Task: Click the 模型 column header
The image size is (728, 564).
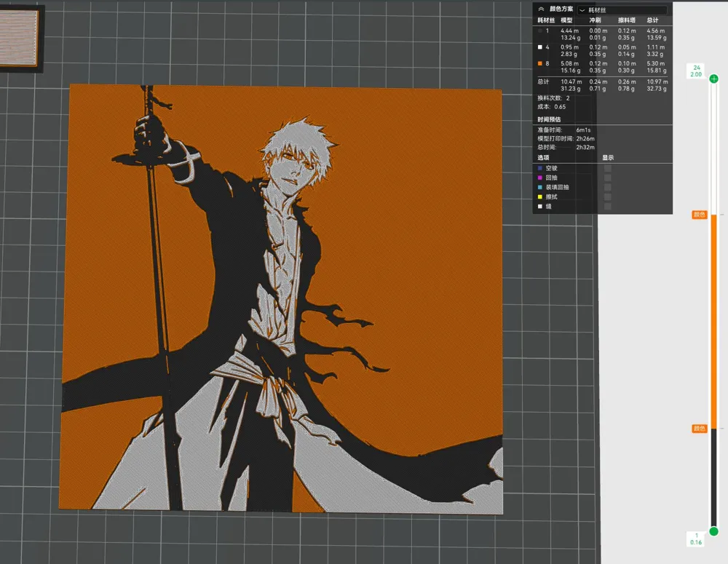Action: click(x=566, y=20)
